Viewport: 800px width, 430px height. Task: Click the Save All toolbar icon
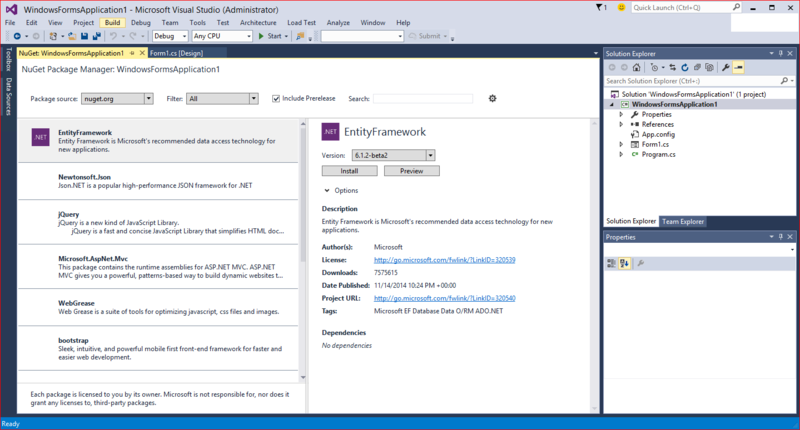tap(96, 36)
